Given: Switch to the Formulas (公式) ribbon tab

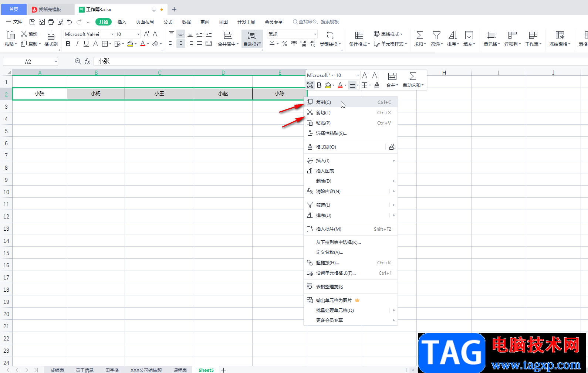Looking at the screenshot, I should 168,22.
